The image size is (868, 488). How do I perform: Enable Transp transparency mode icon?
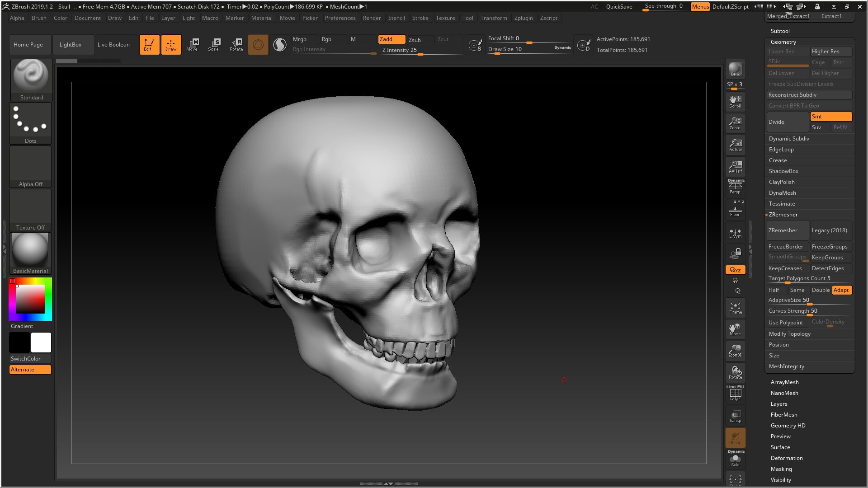coord(735,416)
